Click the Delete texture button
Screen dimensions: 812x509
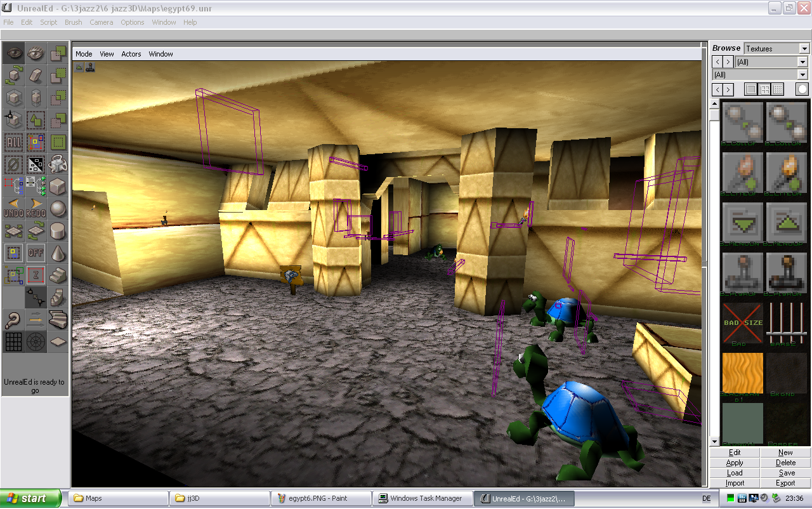785,463
